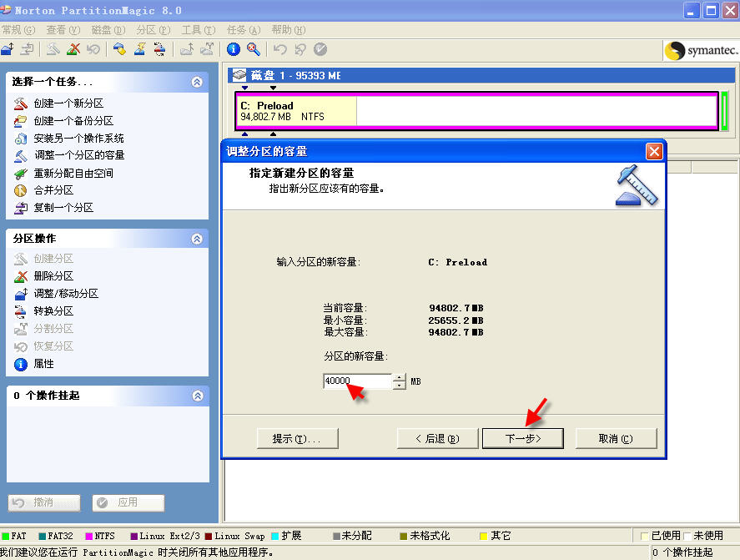Click the 未分配 legend entry
This screenshot has height=560, width=740.
click(352, 536)
